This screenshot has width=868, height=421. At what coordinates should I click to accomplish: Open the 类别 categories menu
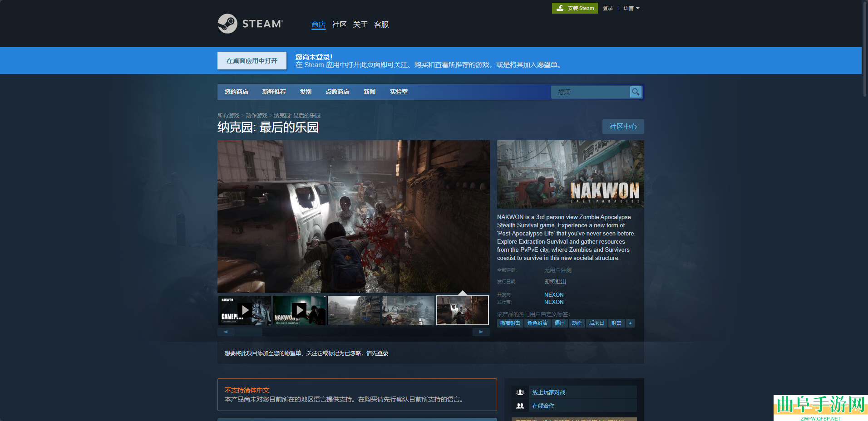pyautogui.click(x=306, y=92)
